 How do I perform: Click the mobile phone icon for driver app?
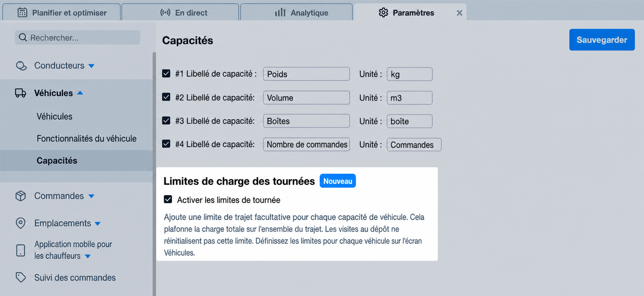[x=21, y=250]
